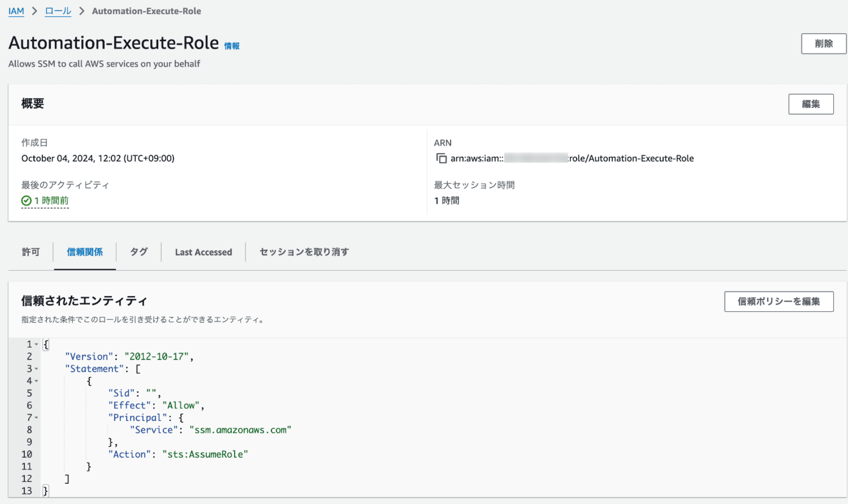This screenshot has width=848, height=504.
Task: Click the ARN text ending in role/Automation-Execute-Role
Action: coord(572,158)
